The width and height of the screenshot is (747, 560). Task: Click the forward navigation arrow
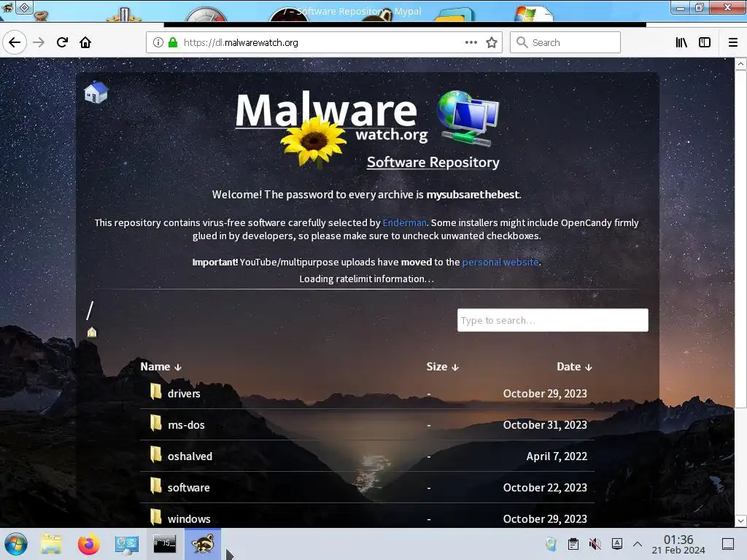pos(39,42)
